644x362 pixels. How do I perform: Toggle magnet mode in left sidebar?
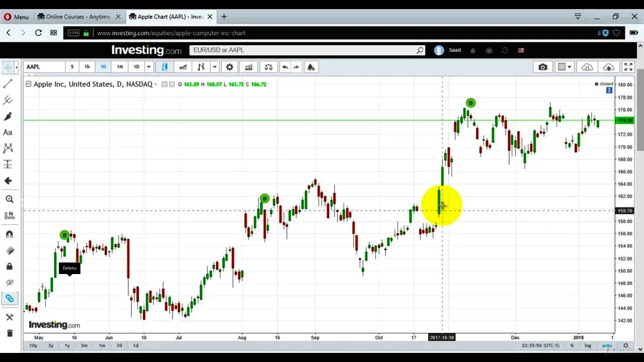pos(9,234)
